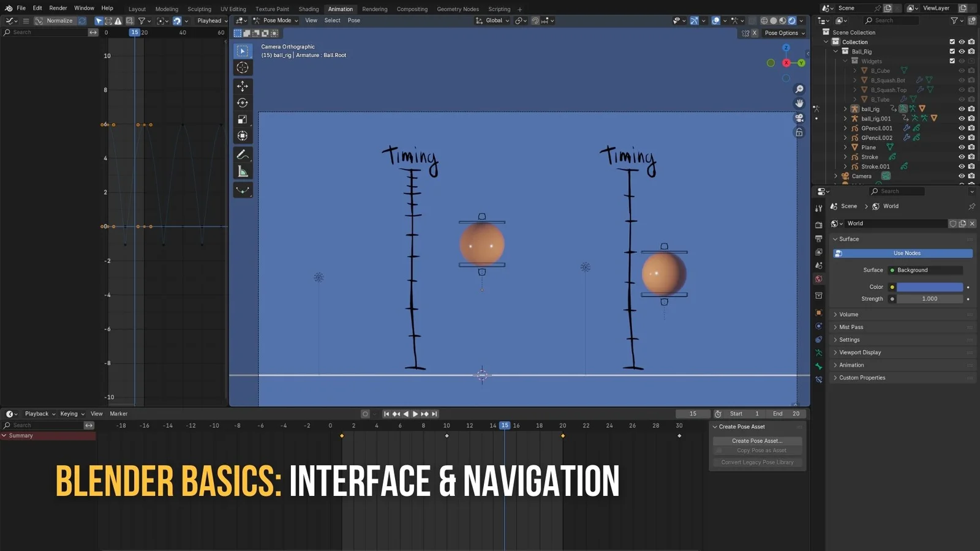
Task: Switch to Object Properties tab
Action: click(819, 312)
